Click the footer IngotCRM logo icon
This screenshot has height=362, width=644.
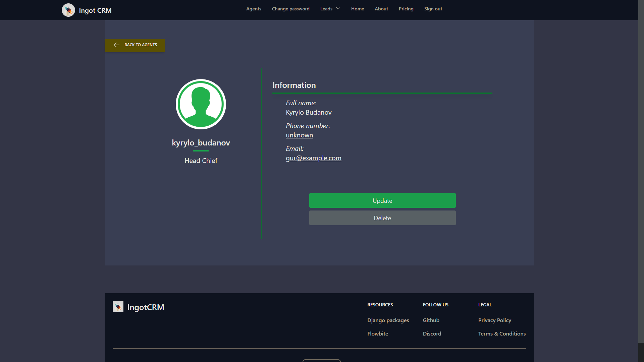[118, 307]
